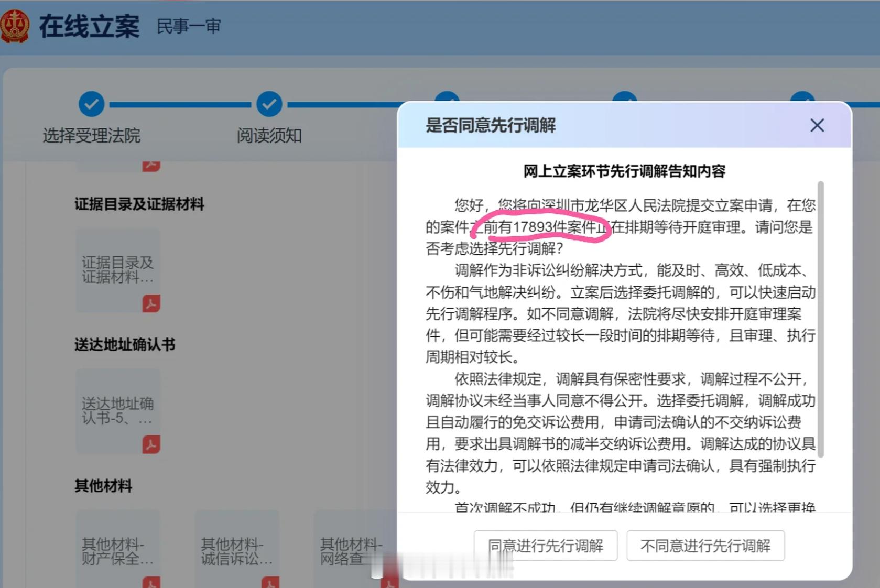Select the checkmark icon for 阅读须知 step
880x588 pixels.
[269, 104]
